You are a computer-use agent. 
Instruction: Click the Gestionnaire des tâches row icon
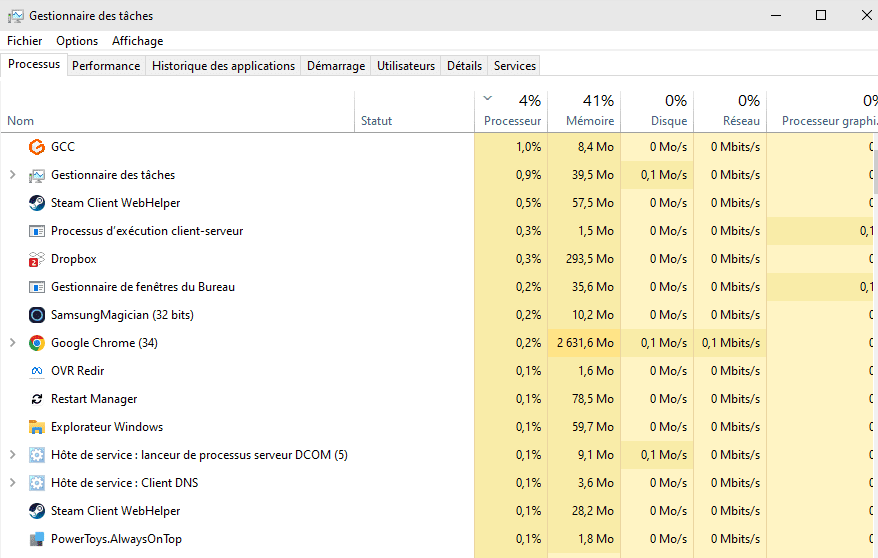[37, 175]
